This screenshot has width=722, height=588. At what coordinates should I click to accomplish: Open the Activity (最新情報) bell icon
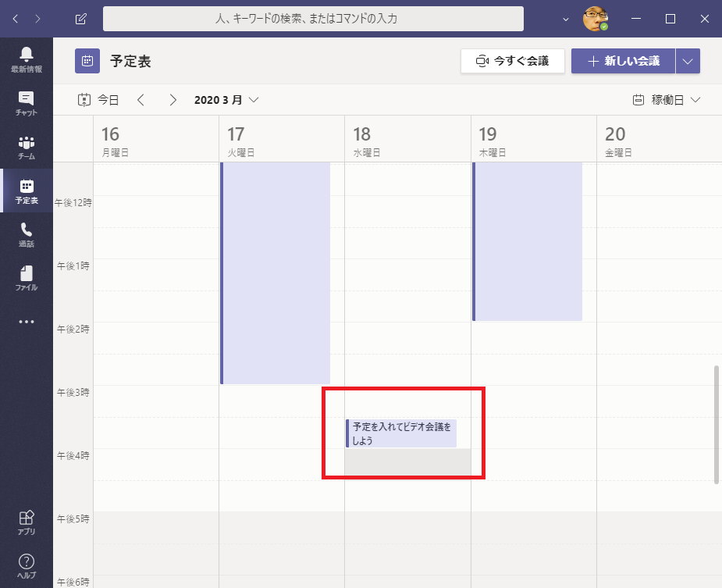click(27, 59)
